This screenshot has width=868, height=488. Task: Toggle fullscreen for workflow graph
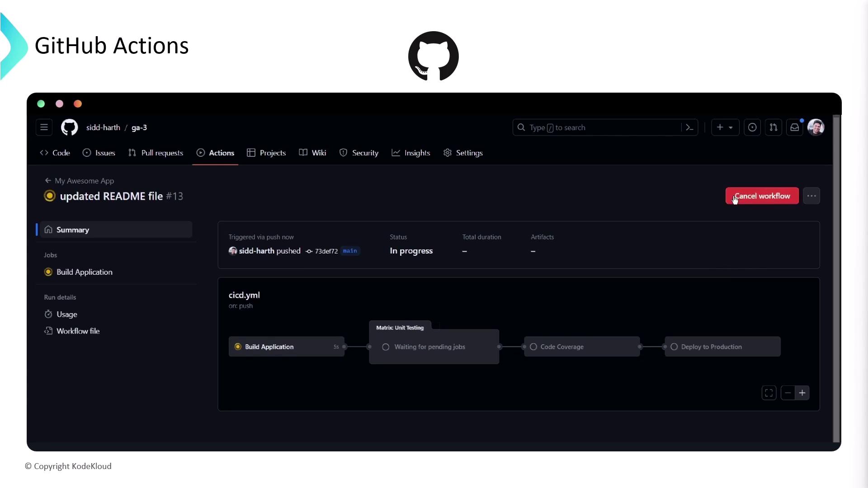tap(769, 393)
